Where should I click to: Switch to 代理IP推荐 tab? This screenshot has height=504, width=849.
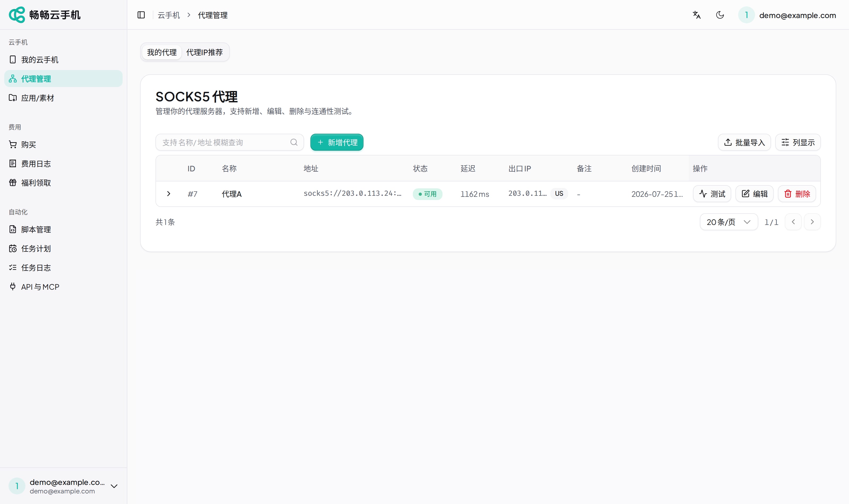(205, 52)
